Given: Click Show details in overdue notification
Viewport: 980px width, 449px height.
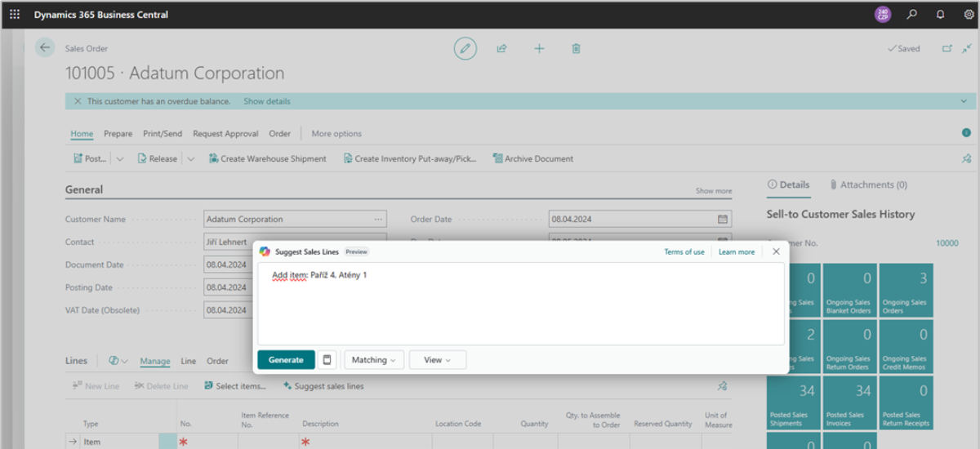Looking at the screenshot, I should pyautogui.click(x=266, y=101).
